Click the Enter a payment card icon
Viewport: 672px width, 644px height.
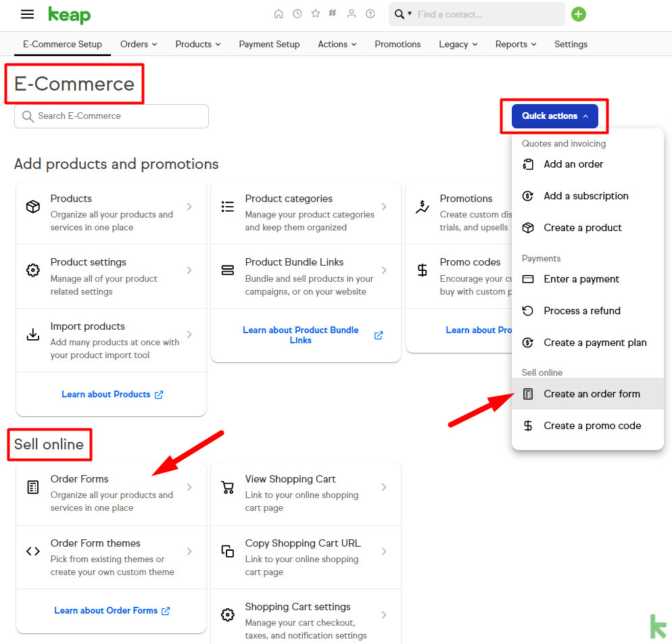click(528, 279)
